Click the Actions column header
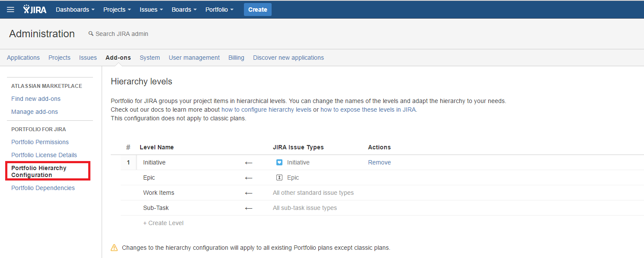Screen dimensions: 644x258 (x=379, y=147)
